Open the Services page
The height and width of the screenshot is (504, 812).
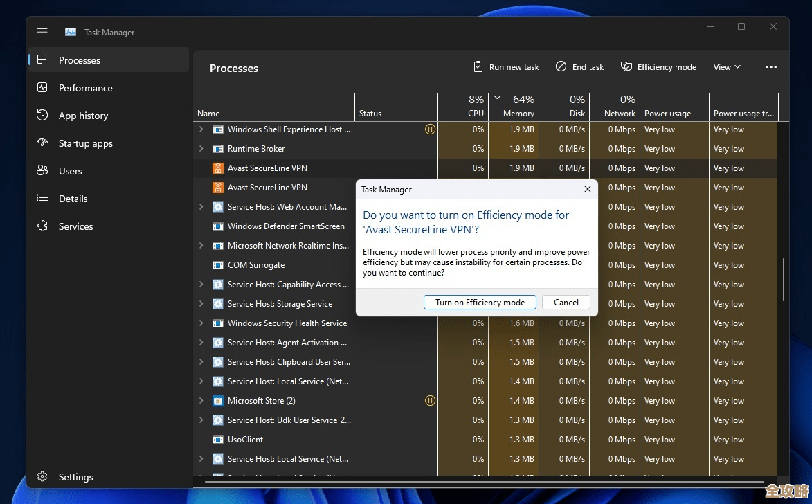(75, 226)
